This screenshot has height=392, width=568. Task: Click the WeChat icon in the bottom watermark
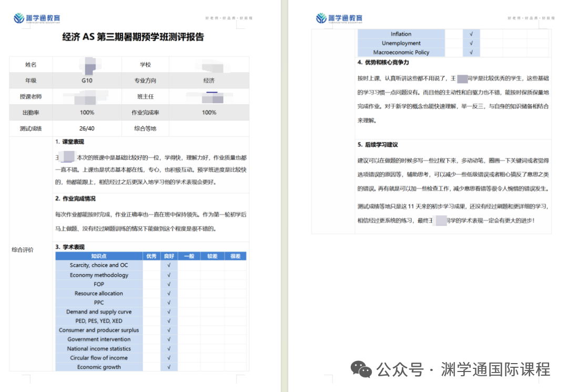click(x=361, y=369)
